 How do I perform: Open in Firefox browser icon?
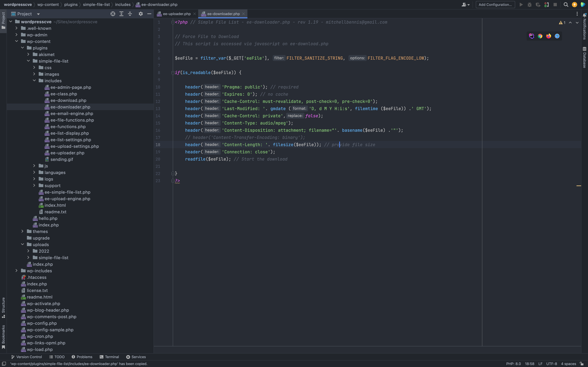[x=548, y=36]
